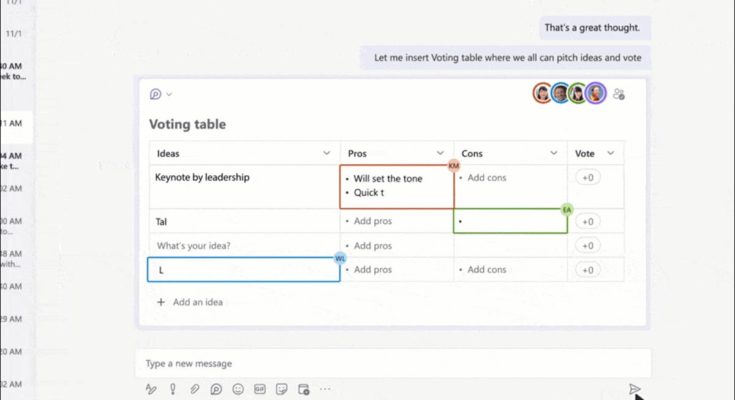Set delivery options with exclamation icon
This screenshot has width=735, height=400.
click(173, 389)
